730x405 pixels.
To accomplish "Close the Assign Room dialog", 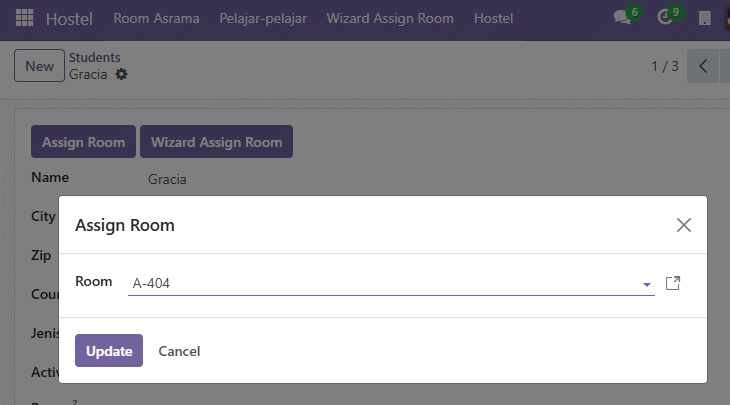I will pyautogui.click(x=683, y=225).
